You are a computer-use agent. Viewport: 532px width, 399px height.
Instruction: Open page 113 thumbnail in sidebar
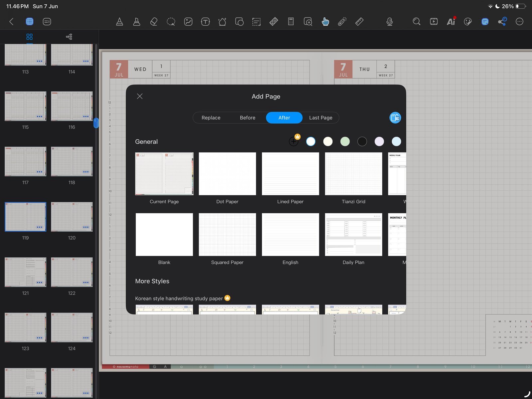[25, 55]
